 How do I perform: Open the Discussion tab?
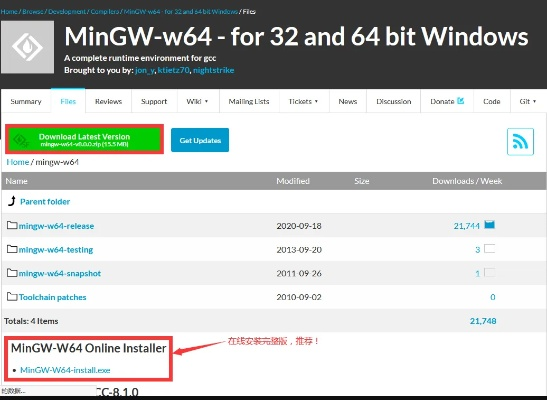[x=394, y=101]
